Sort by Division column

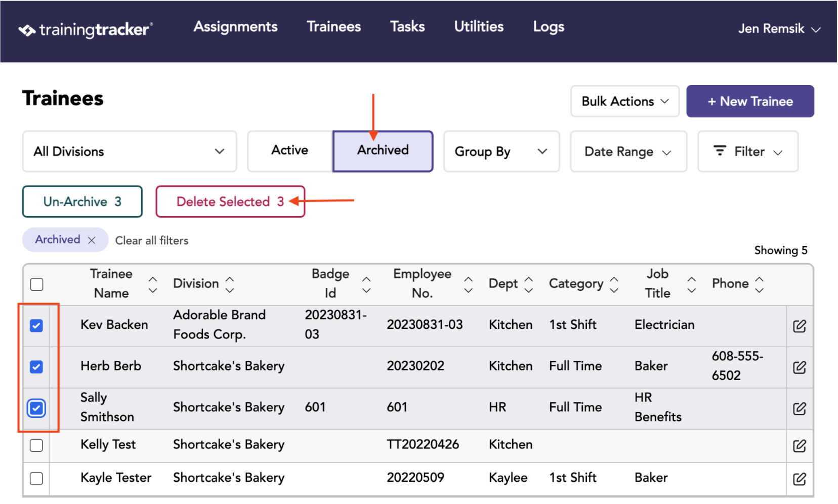pos(230,285)
